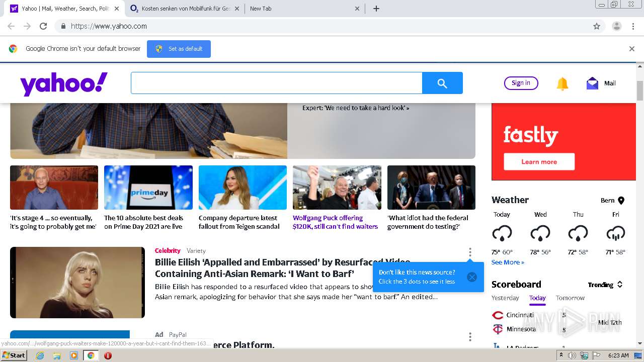644x362 pixels.
Task: Go back to previous page
Action: click(11, 26)
